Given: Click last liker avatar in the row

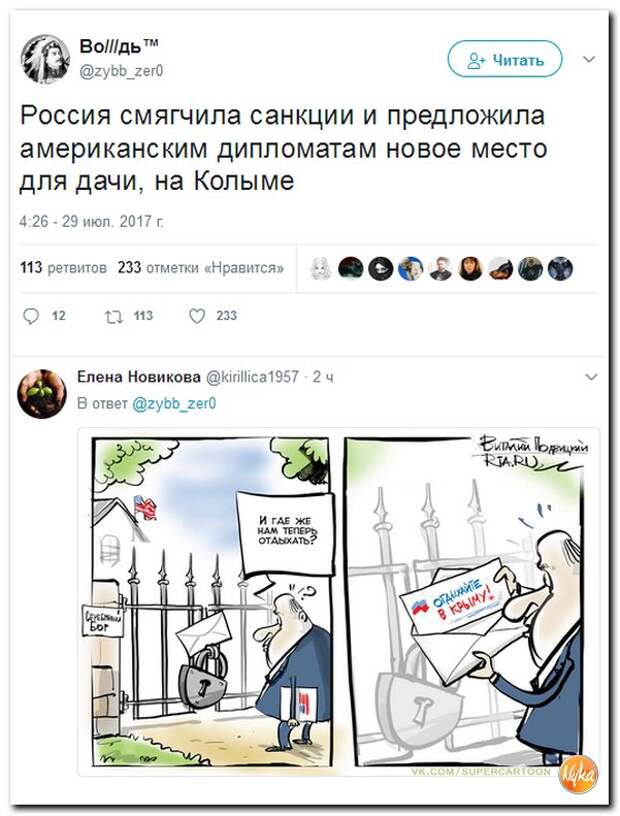Looking at the screenshot, I should pyautogui.click(x=561, y=269).
